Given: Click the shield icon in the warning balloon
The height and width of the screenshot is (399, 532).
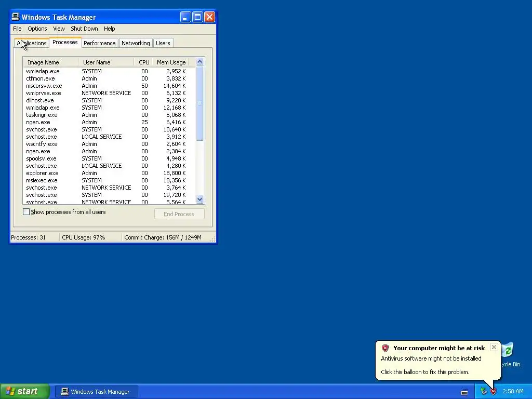Looking at the screenshot, I should [x=385, y=348].
